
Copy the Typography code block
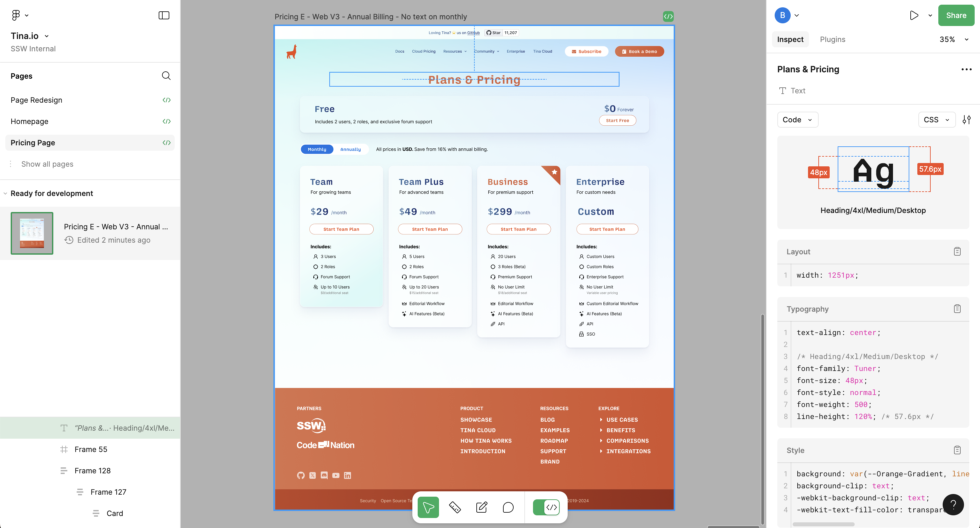tap(957, 309)
